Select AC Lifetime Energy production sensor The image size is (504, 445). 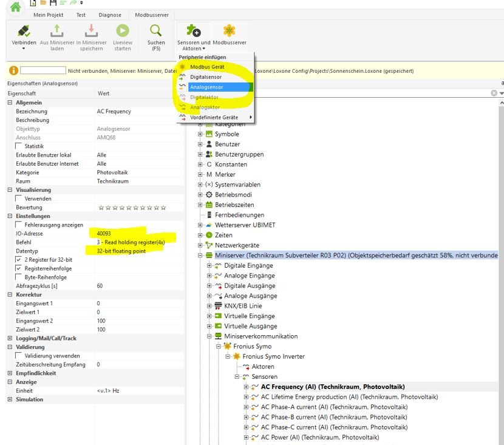point(349,396)
